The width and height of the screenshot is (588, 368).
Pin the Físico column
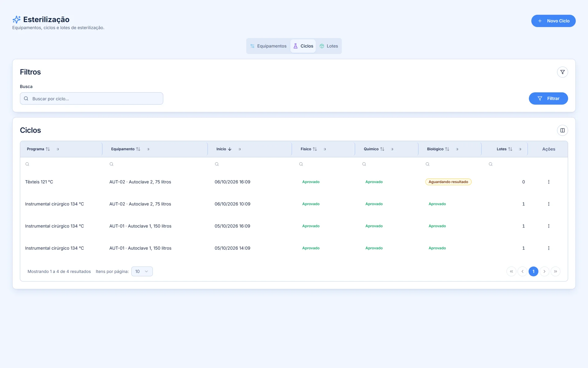click(x=325, y=149)
